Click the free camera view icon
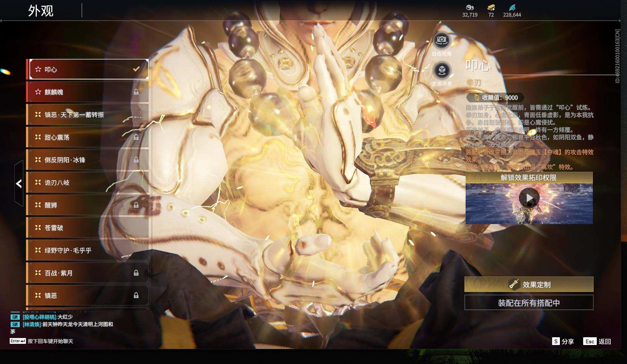627x364 pixels. pos(442,40)
